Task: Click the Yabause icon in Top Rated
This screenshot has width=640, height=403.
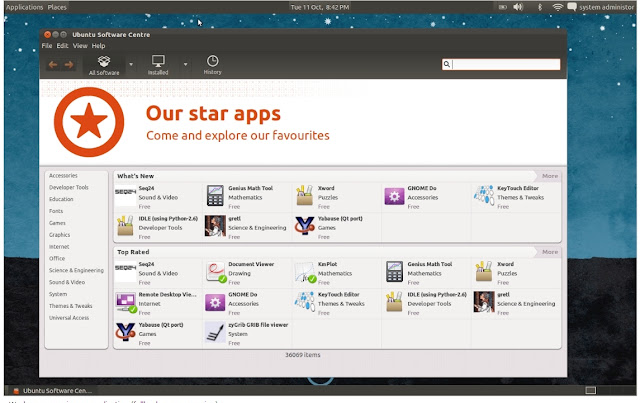Action: tap(125, 332)
